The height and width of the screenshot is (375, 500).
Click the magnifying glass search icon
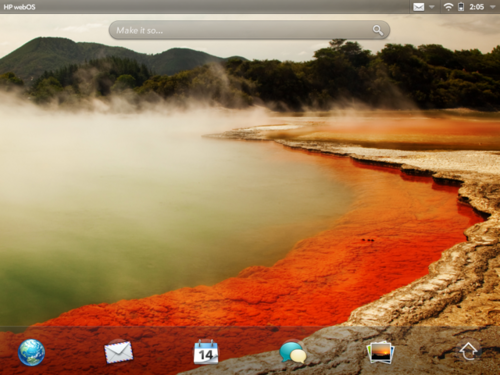pyautogui.click(x=378, y=30)
